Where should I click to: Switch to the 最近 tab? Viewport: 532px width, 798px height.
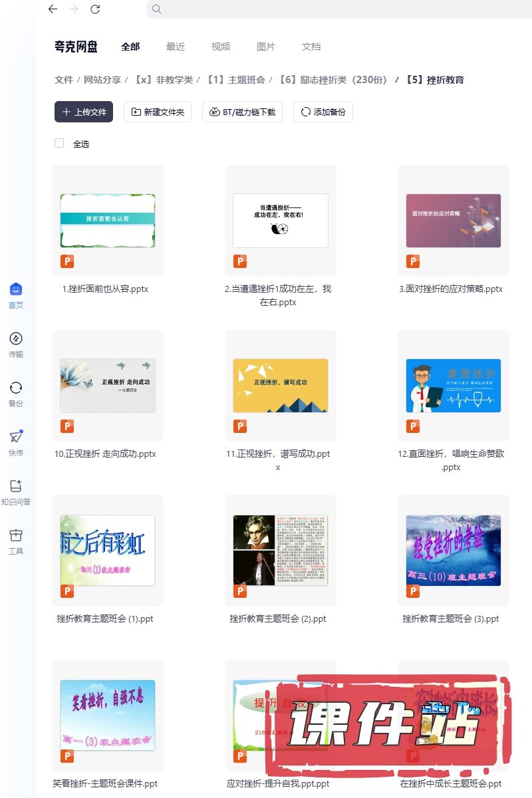[176, 47]
